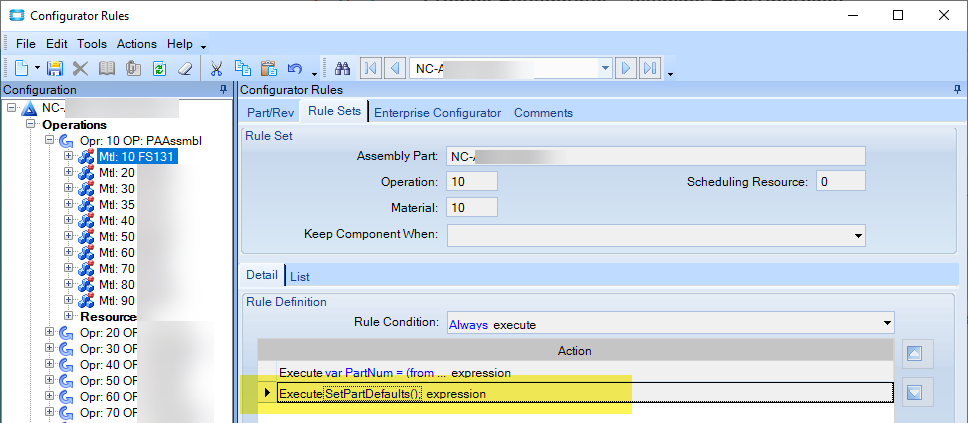Expand the Opr: 20 tree node
The height and width of the screenshot is (423, 968).
click(52, 332)
